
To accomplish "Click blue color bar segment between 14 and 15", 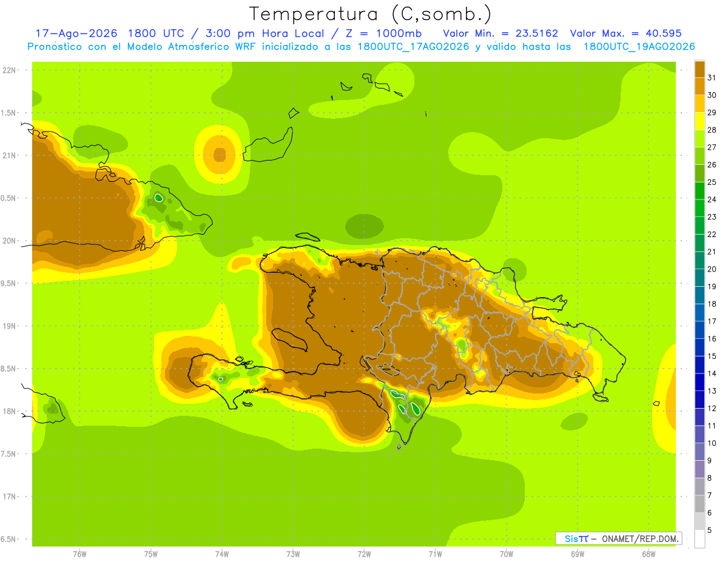I will pyautogui.click(x=699, y=365).
